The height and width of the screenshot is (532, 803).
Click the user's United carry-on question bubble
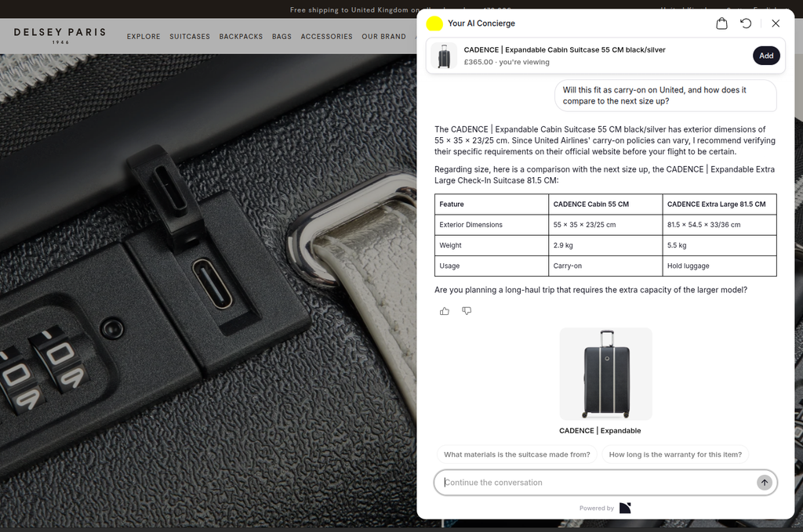click(665, 96)
